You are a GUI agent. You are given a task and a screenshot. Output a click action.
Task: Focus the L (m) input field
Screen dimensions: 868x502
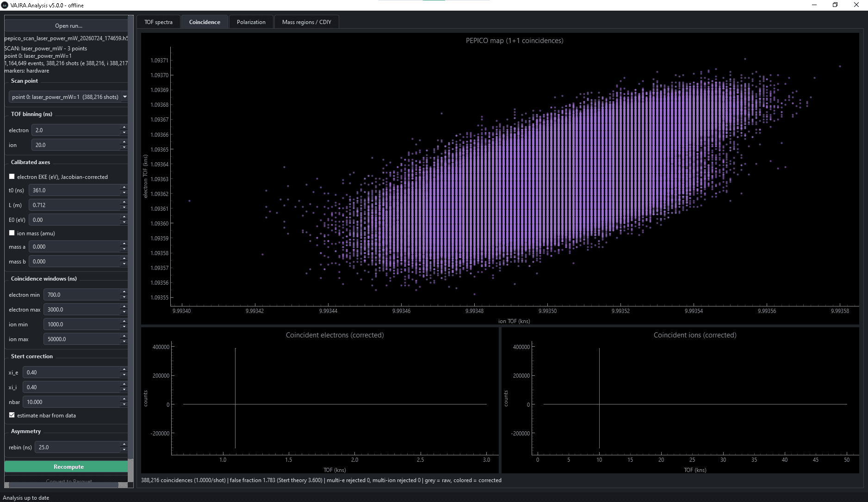tap(75, 205)
